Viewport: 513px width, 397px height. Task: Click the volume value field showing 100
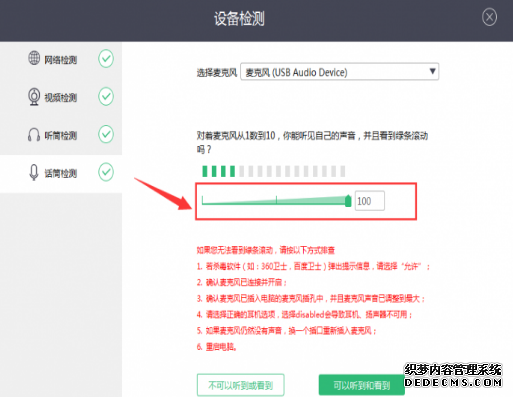click(370, 201)
